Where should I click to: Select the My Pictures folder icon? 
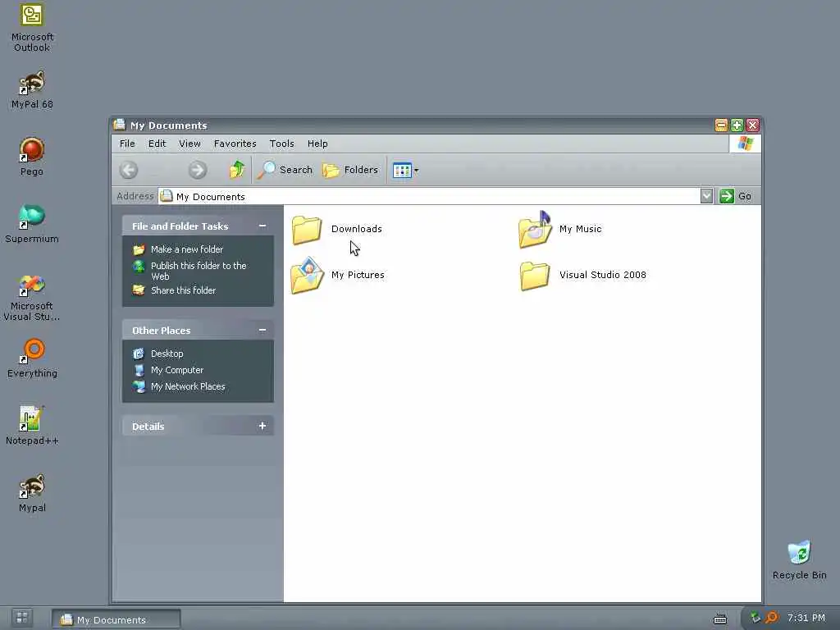[x=307, y=276]
